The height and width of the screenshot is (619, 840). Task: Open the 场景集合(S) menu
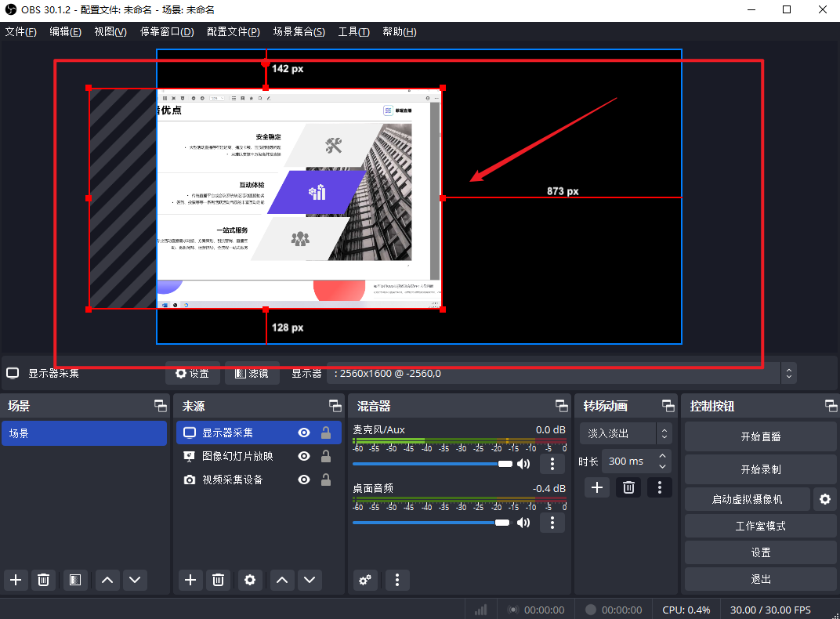pos(299,31)
